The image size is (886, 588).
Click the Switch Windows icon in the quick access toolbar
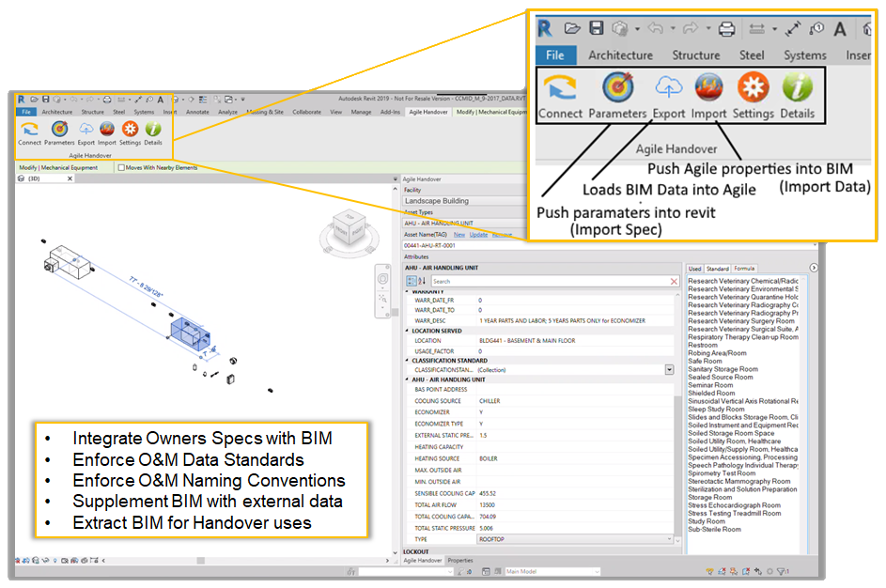229,100
